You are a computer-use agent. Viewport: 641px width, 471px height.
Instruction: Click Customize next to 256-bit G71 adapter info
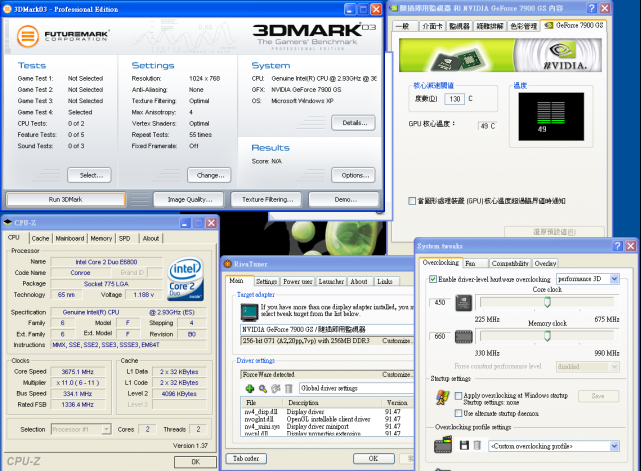[396, 341]
